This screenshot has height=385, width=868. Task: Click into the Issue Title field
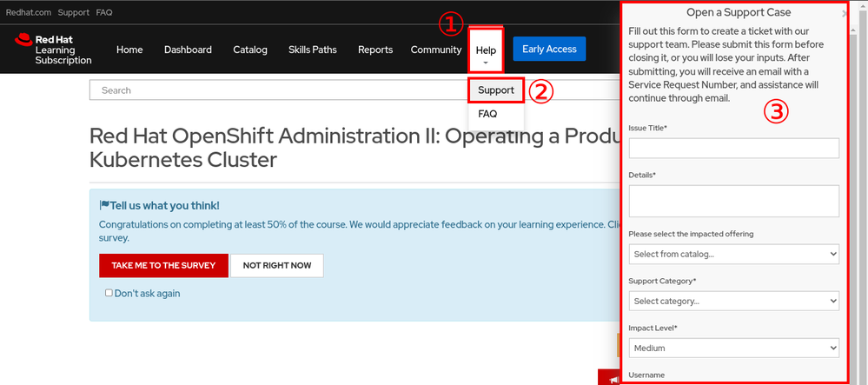coord(733,149)
